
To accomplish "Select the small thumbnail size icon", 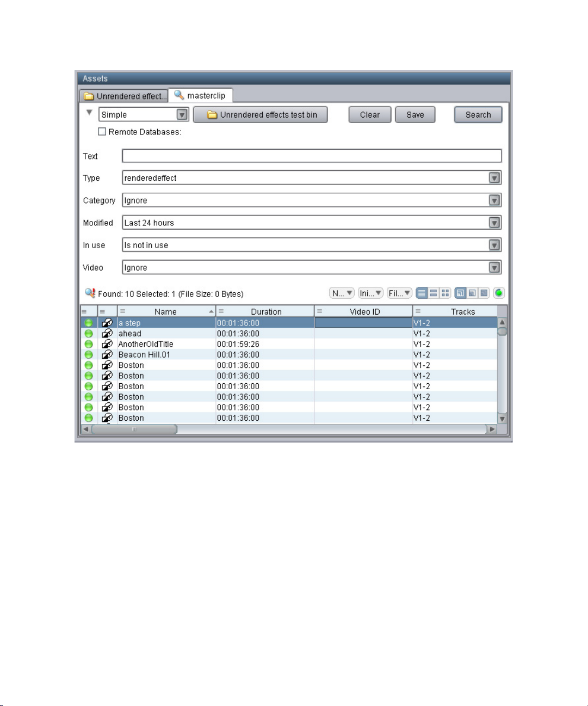I will coord(460,293).
